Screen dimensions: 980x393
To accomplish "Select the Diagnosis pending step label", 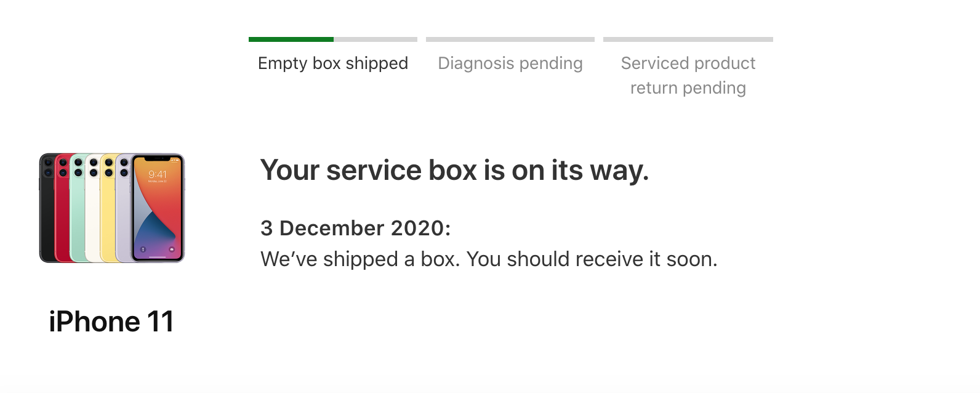I will (510, 63).
